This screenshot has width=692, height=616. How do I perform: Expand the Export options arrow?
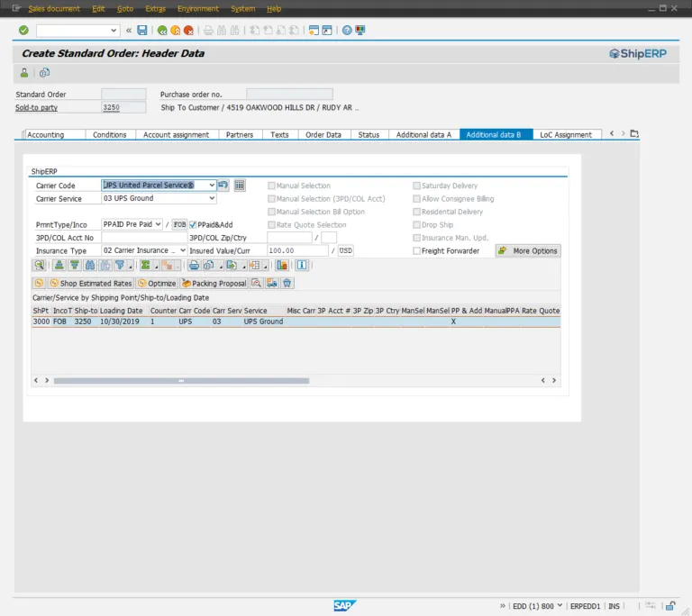(243, 267)
